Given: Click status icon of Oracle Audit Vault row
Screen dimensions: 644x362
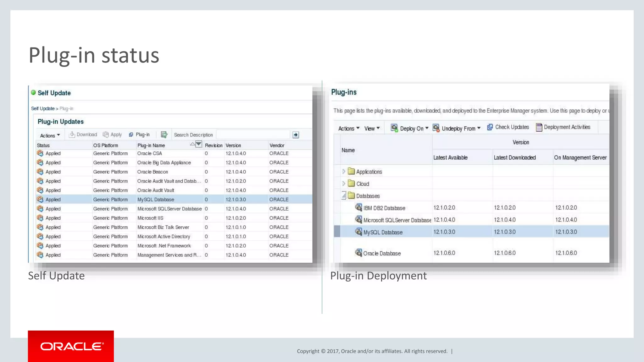Looking at the screenshot, I should coord(40,190).
